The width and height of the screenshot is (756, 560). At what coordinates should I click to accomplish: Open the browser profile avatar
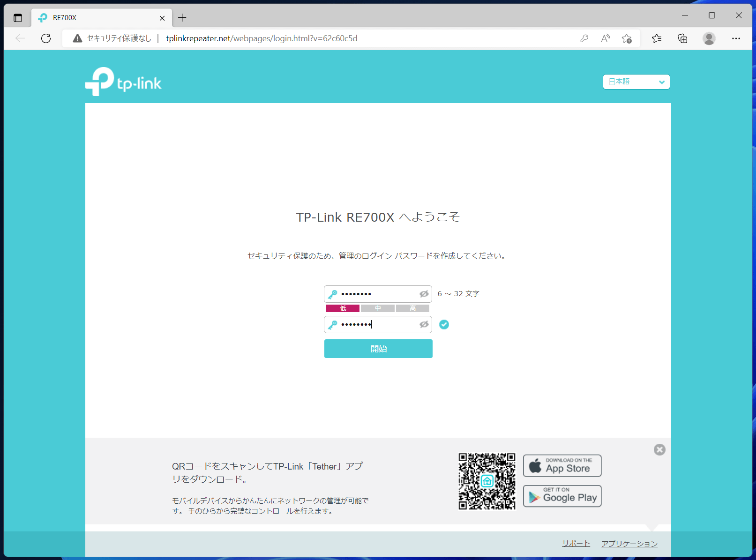coord(709,38)
